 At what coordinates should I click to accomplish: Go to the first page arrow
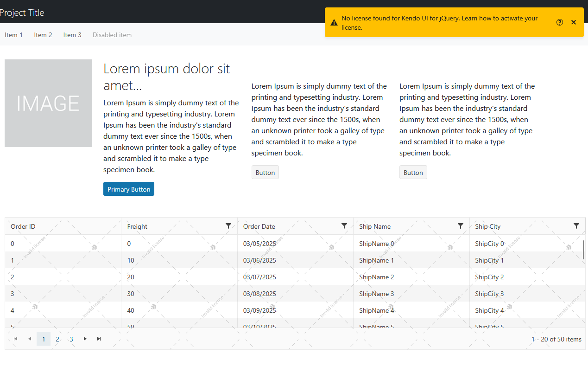click(x=16, y=339)
